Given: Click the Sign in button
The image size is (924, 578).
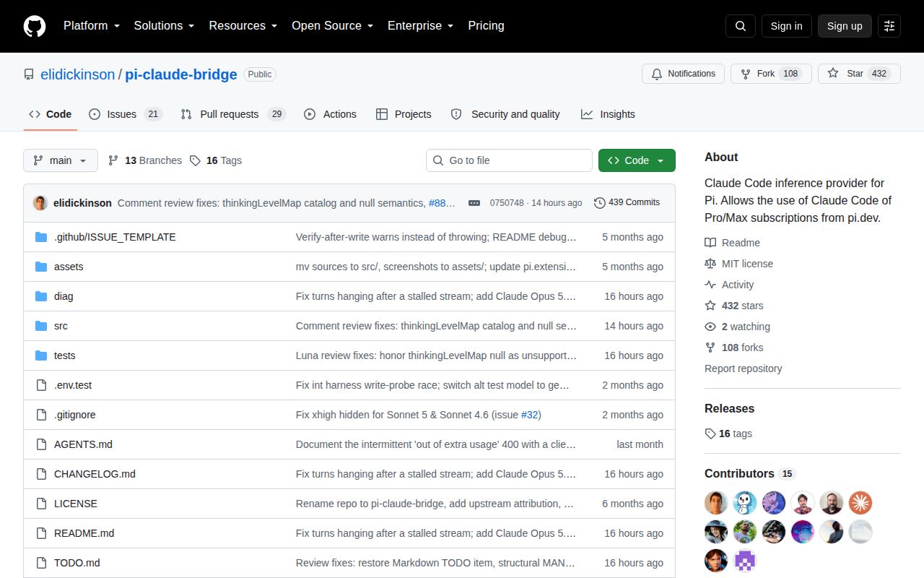Looking at the screenshot, I should 786,26.
